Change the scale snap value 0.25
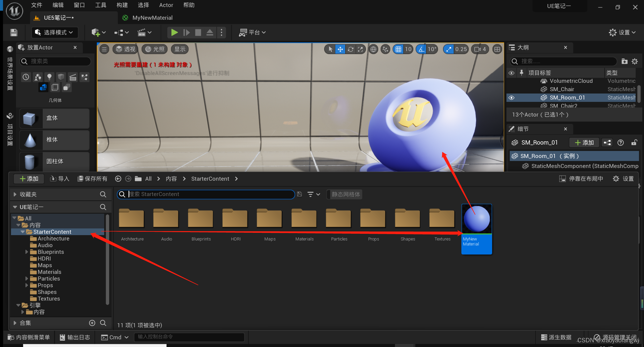This screenshot has height=347, width=644. pyautogui.click(x=461, y=49)
